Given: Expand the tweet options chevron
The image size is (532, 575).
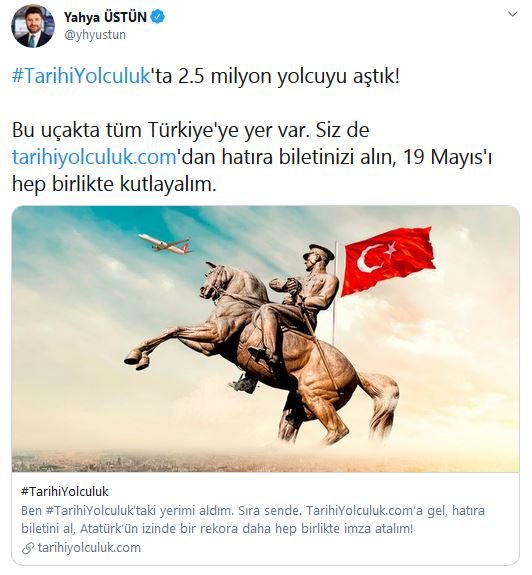Looking at the screenshot, I should [512, 14].
